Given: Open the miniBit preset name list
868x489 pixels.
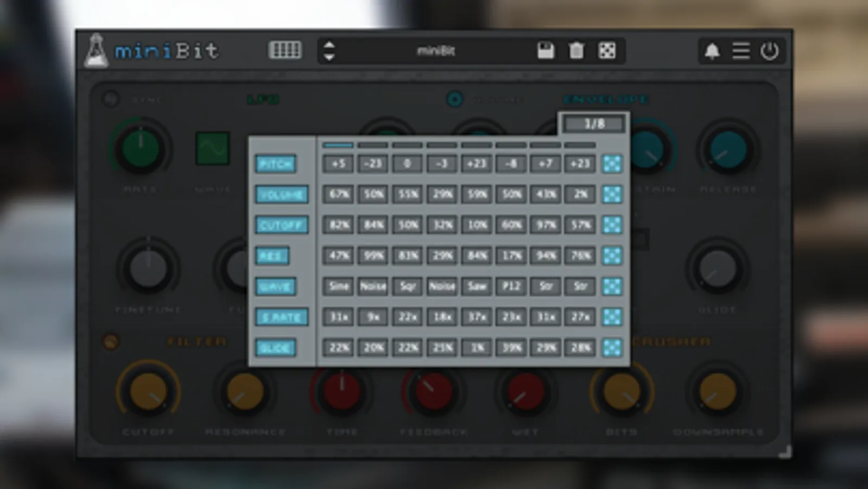Looking at the screenshot, I should click(436, 51).
